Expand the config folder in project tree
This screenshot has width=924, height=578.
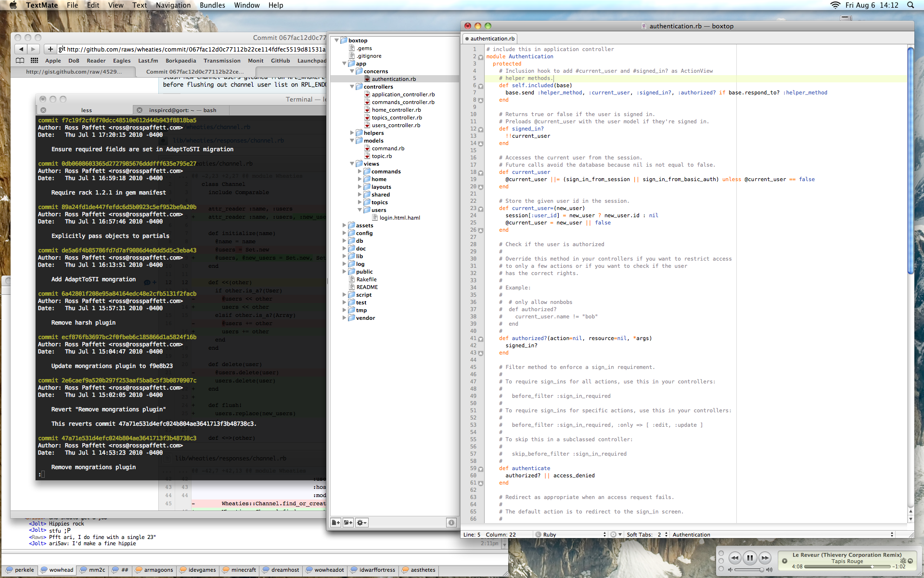coord(345,233)
